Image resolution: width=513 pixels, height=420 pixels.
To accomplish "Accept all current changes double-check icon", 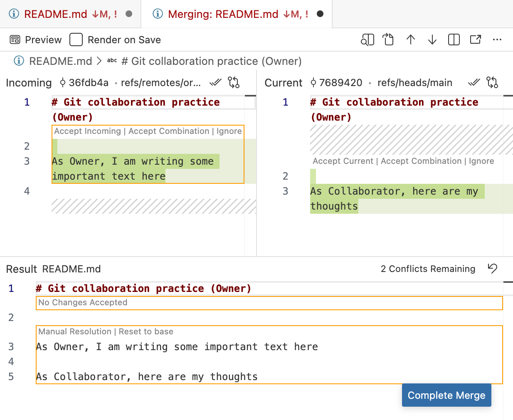I will [474, 82].
